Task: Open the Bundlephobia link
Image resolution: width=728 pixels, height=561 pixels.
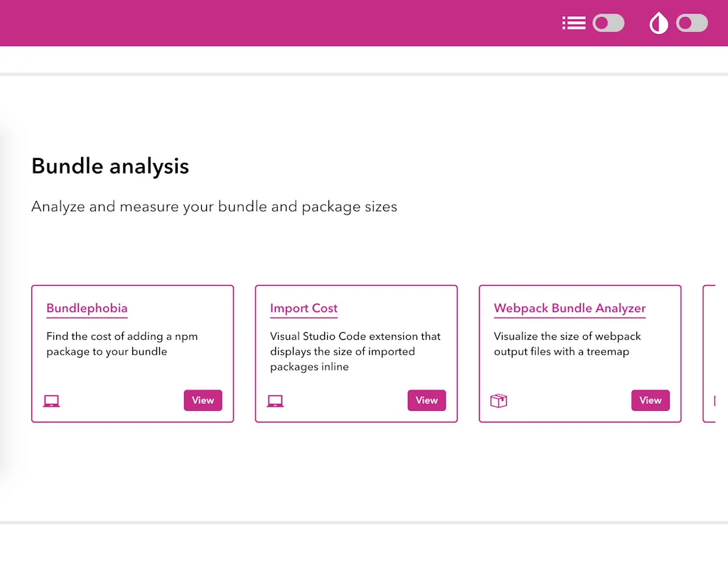Action: pos(87,308)
